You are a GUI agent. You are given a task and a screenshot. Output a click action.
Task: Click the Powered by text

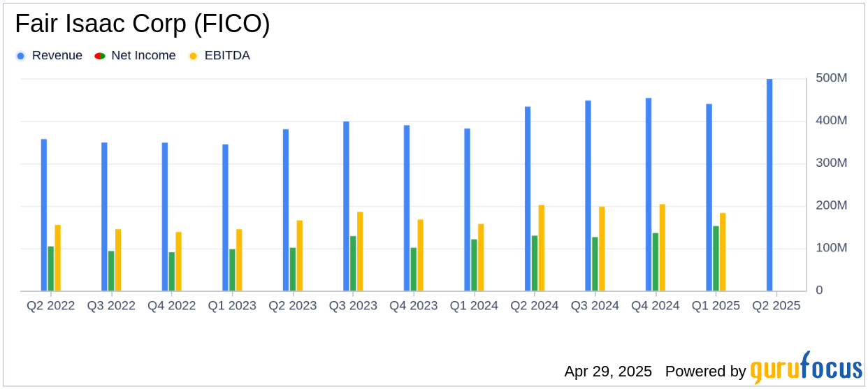click(705, 372)
